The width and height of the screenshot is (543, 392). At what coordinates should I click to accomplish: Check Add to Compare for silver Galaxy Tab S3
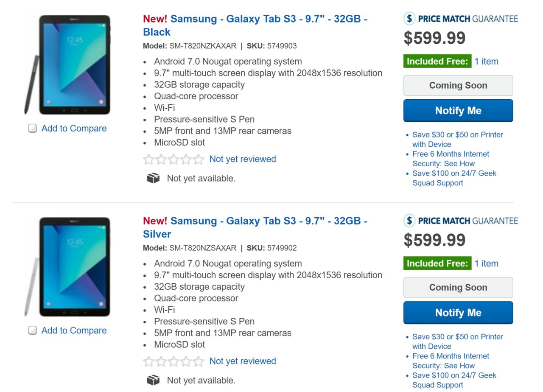click(x=33, y=330)
